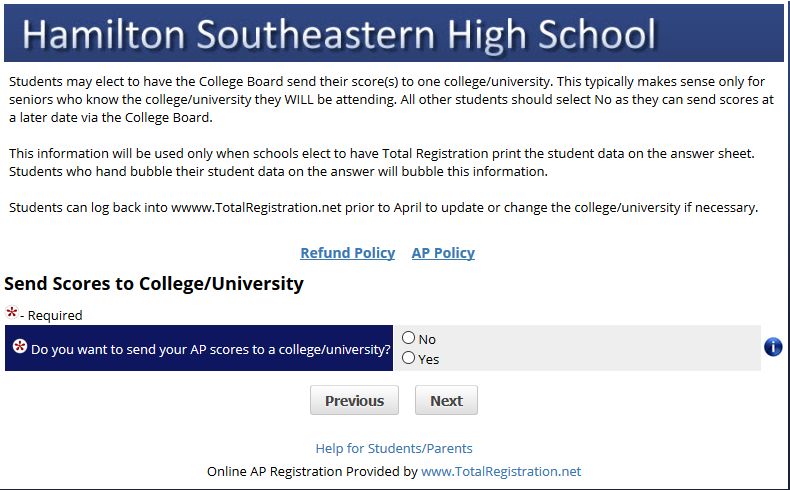Click the required asterisk legend symbol
Image resolution: width=790 pixels, height=490 pixels.
(12, 313)
